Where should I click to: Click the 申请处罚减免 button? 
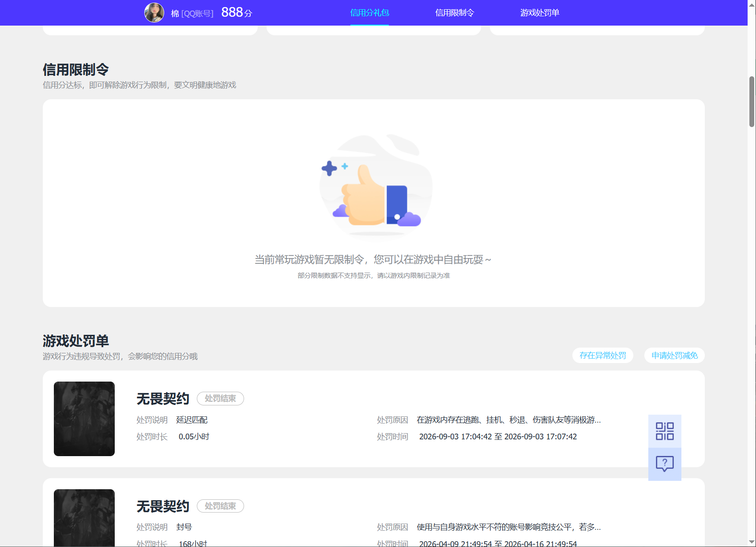click(674, 356)
